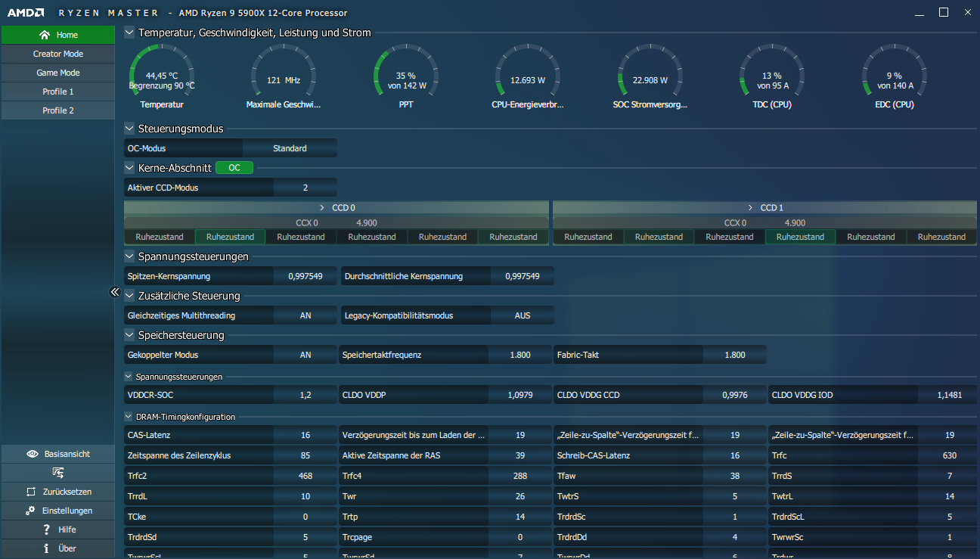
Task: Click the Basisansicht eye icon
Action: 33,454
